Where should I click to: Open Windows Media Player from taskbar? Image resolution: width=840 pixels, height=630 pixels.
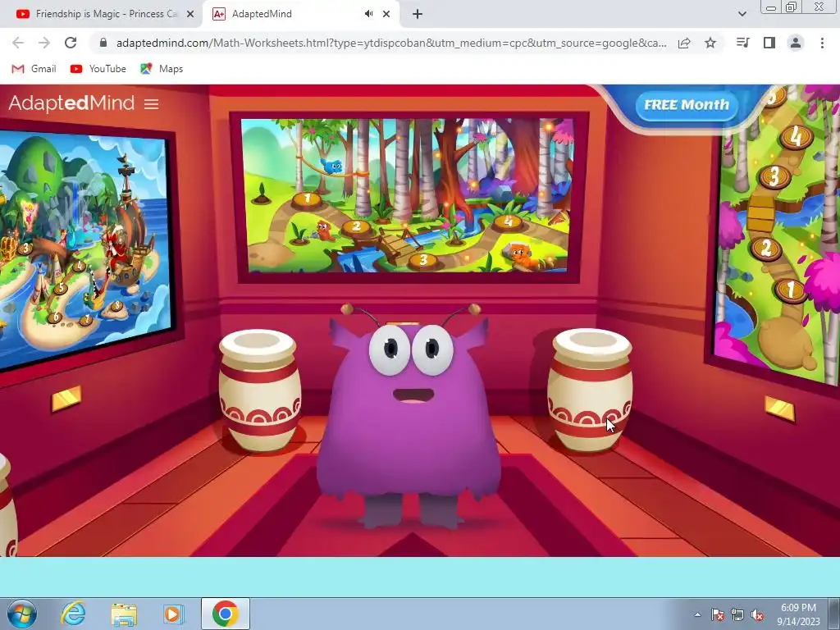point(174,614)
